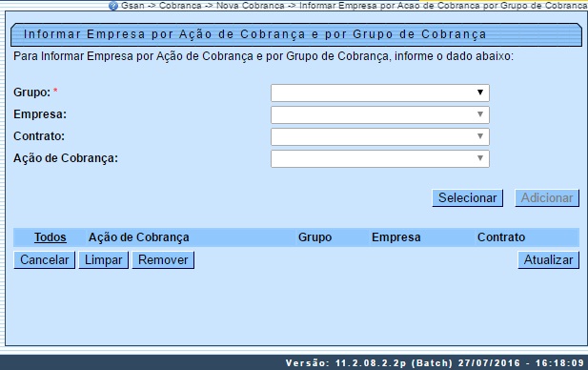Click the Contrato: field label
Viewport: 588px width, 370px height.
(39, 136)
